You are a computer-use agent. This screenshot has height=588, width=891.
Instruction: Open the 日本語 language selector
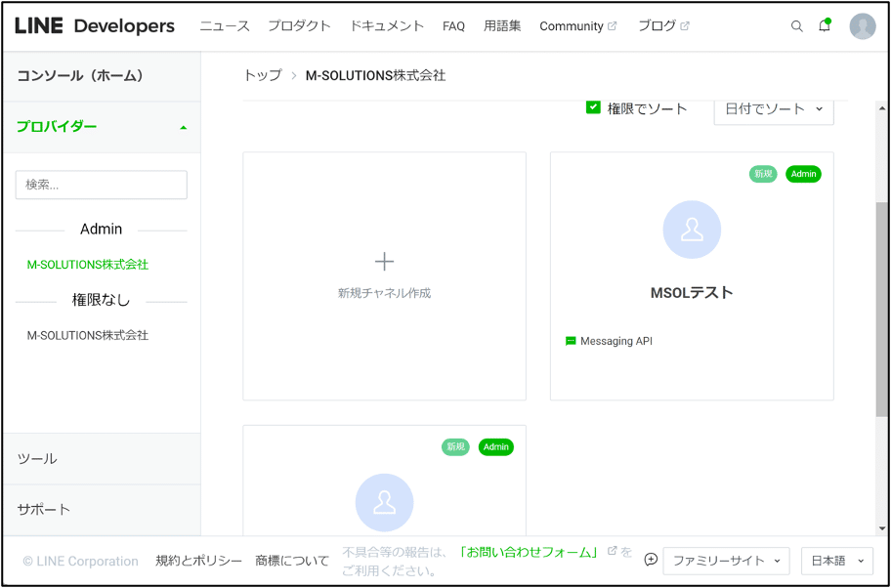click(x=836, y=561)
